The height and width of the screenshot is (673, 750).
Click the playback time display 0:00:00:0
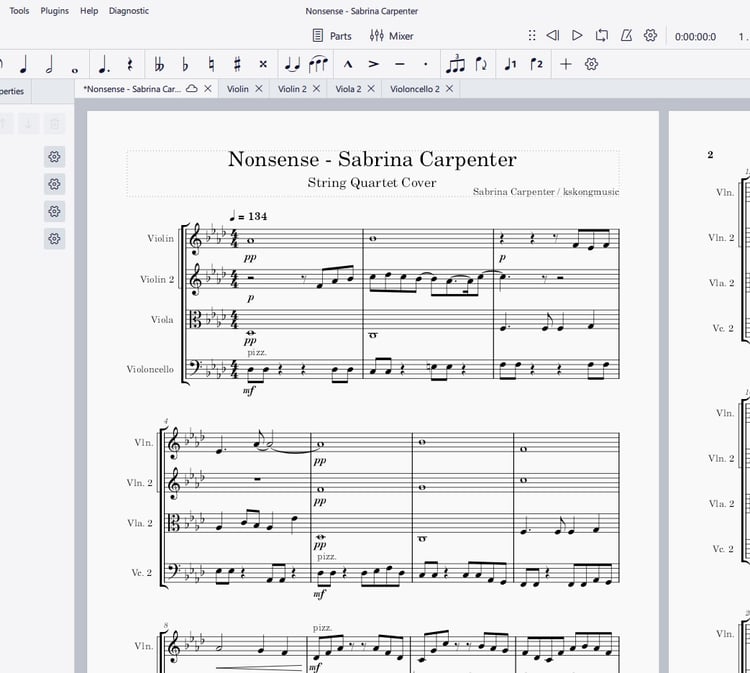coord(695,37)
